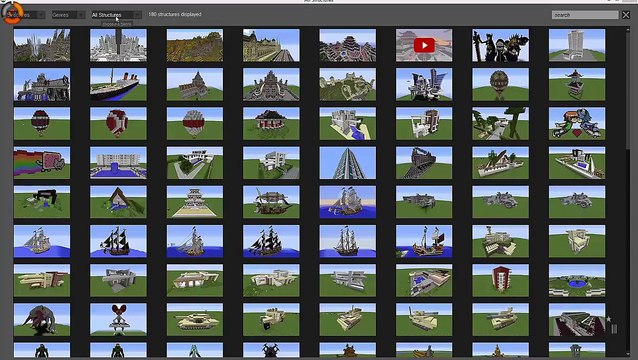Choose the white hotel with blue pool
This screenshot has width=638, height=360.
click(118, 163)
